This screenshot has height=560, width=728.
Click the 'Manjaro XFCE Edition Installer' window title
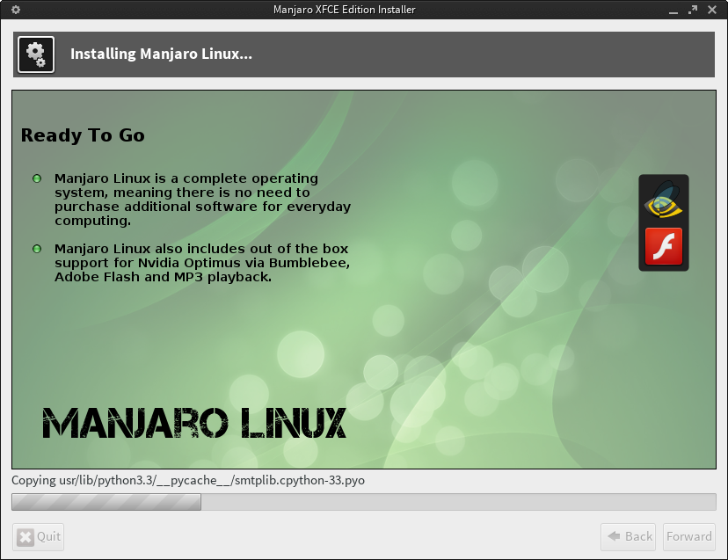tap(344, 10)
